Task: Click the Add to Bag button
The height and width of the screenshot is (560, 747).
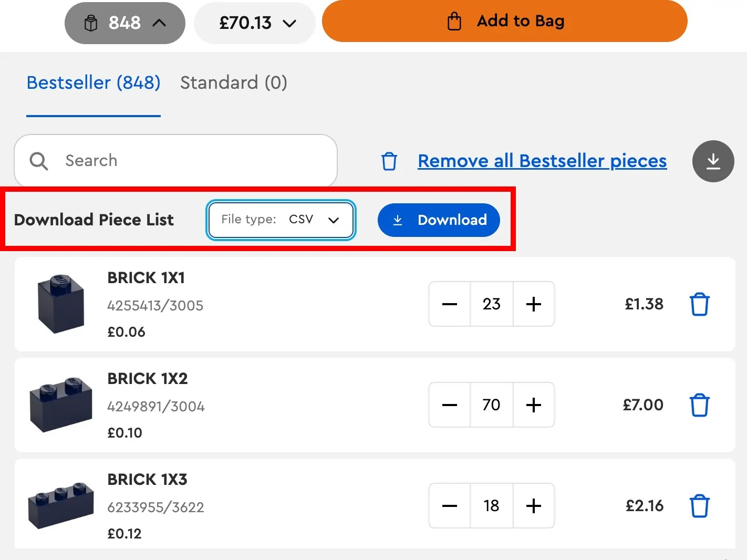Action: 504,21
